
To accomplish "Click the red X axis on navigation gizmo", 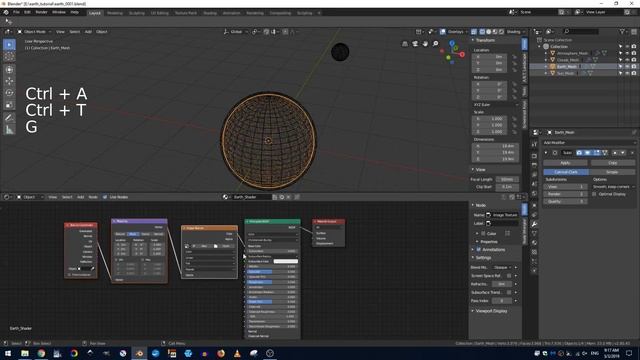I will (462, 54).
